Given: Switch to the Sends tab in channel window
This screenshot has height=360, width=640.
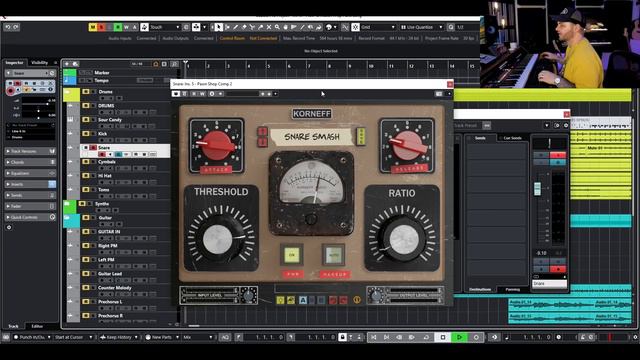Looking at the screenshot, I should click(480, 138).
